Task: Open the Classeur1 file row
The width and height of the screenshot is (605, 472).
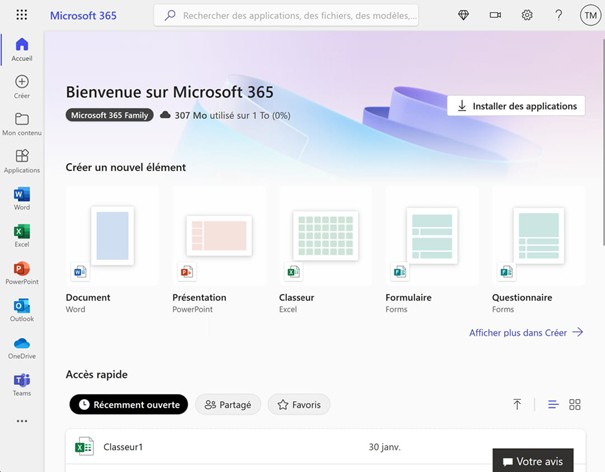Action: click(x=325, y=447)
